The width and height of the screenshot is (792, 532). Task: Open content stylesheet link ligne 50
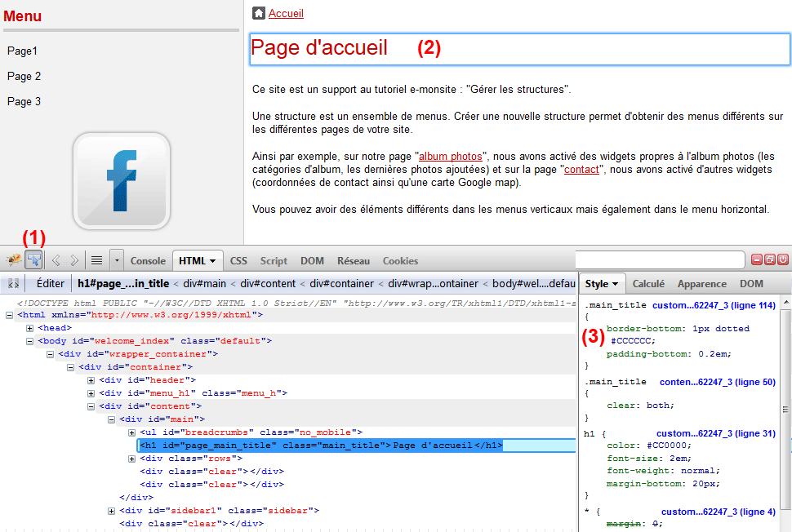pos(717,382)
